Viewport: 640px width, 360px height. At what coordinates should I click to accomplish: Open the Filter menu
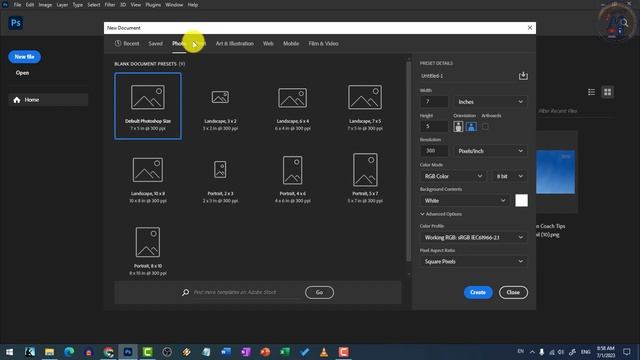[110, 5]
